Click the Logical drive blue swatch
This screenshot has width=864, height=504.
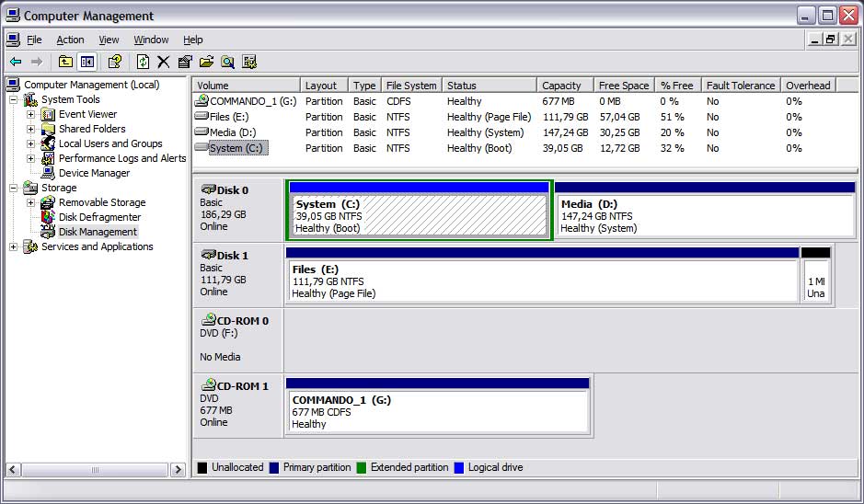(x=458, y=468)
